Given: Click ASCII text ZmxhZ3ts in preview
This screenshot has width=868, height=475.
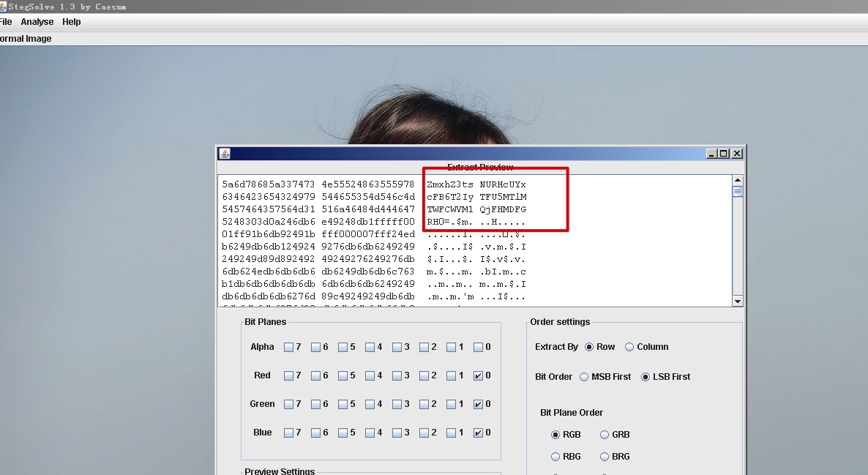Looking at the screenshot, I should [450, 184].
